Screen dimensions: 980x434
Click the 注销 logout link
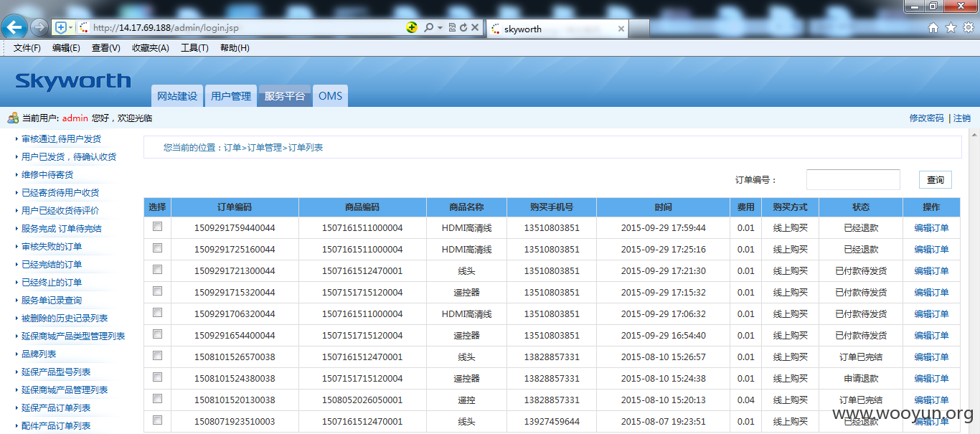tap(962, 118)
